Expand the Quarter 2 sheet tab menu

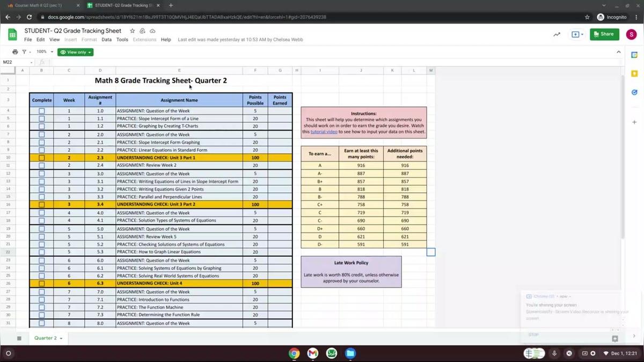click(61, 338)
